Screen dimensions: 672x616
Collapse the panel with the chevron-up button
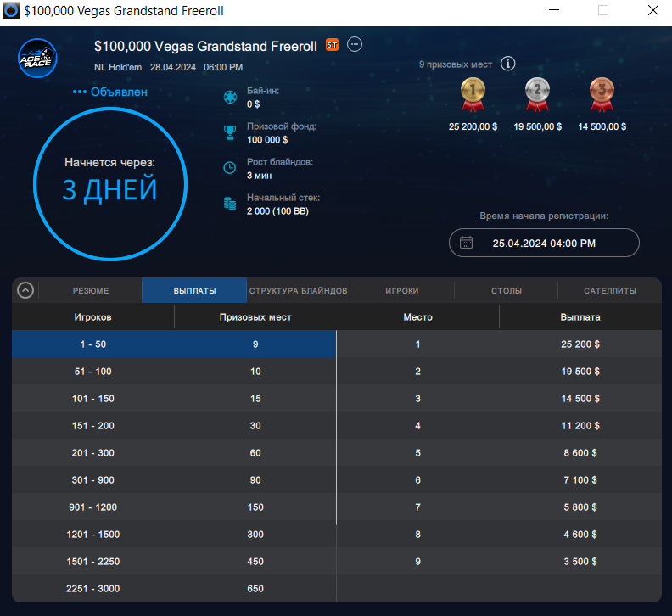pyautogui.click(x=25, y=290)
